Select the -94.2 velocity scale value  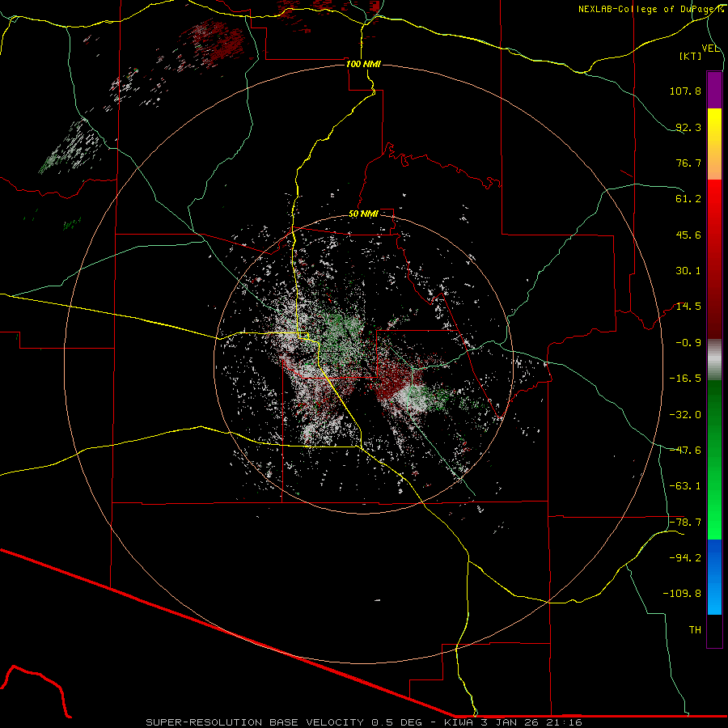(x=685, y=557)
